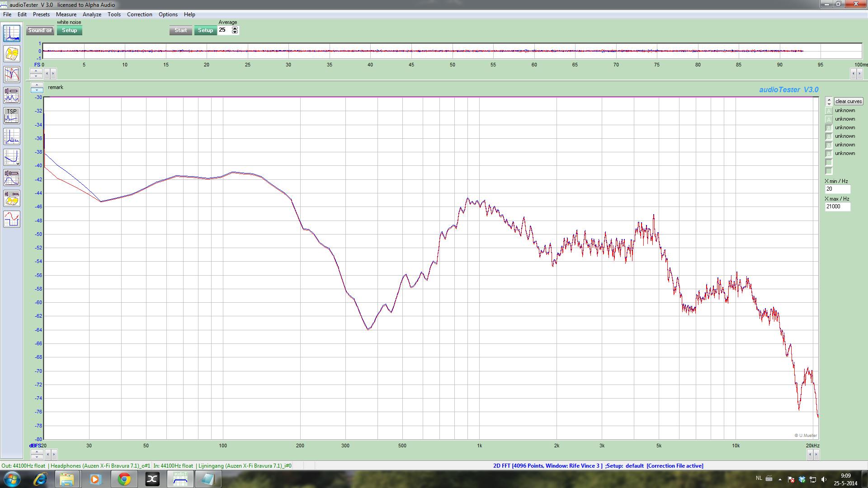Screen dimensions: 868x488
Task: Select the FFT spectrum analyzer icon
Action: 12,33
